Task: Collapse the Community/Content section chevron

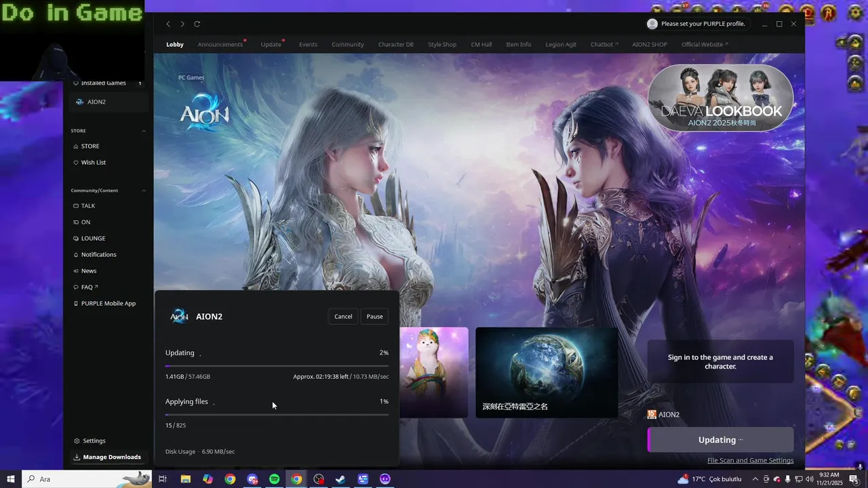Action: pyautogui.click(x=144, y=190)
